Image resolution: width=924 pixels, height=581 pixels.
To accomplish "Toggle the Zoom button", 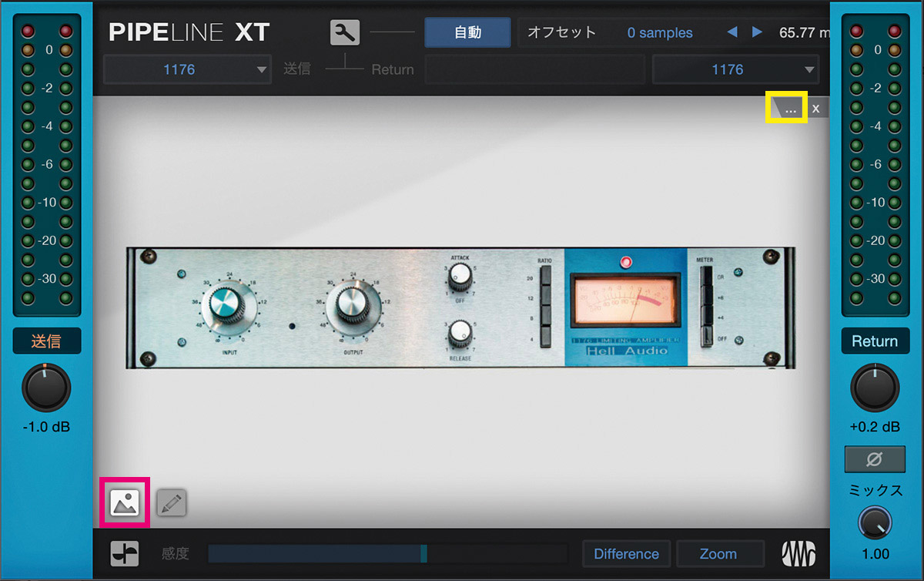I will [720, 554].
